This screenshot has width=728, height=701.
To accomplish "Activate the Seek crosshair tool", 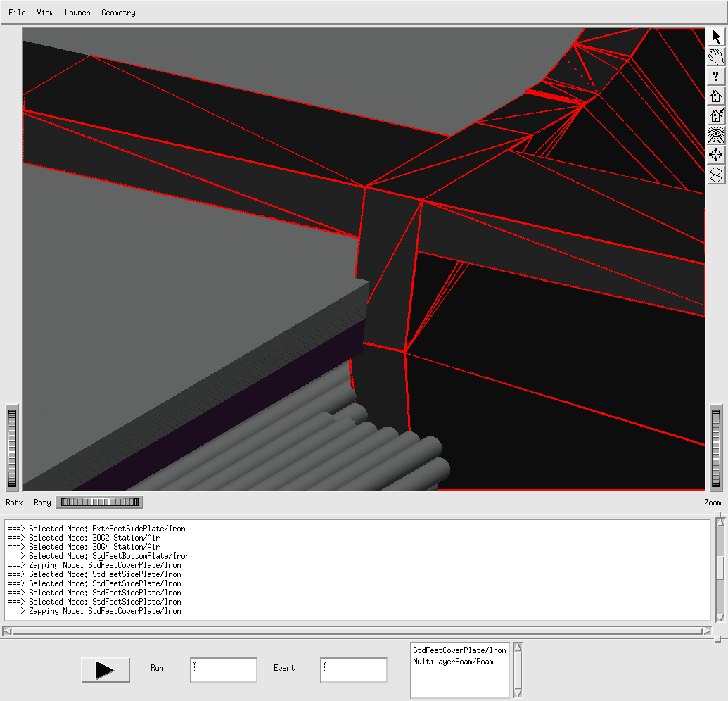I will point(715,155).
